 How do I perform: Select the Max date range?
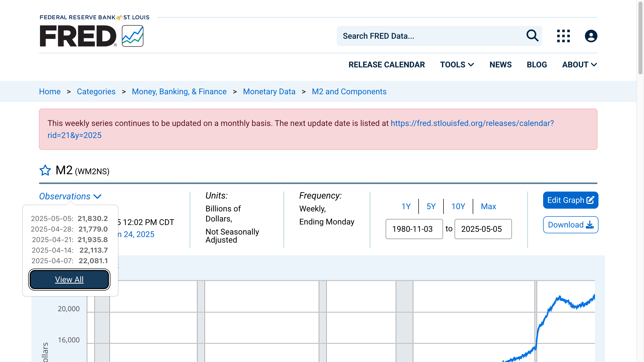coord(488,206)
